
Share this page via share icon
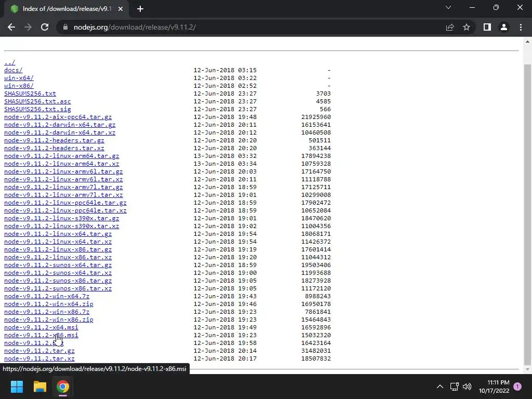pyautogui.click(x=450, y=27)
